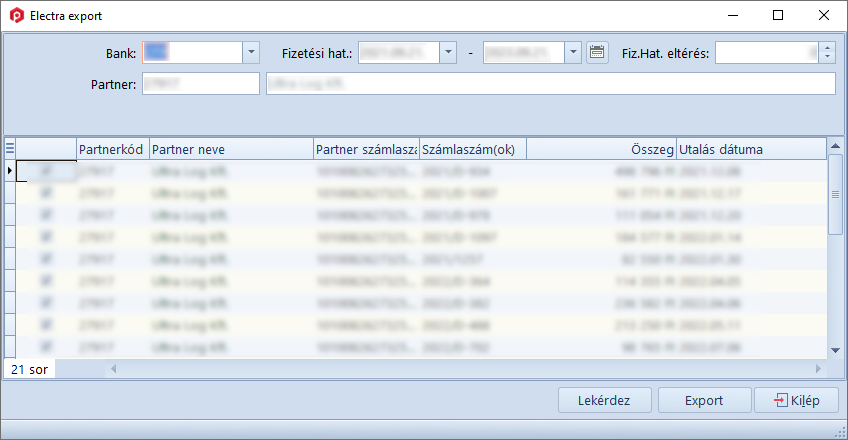Image resolution: width=848 pixels, height=440 pixels.
Task: Click the Lekérdez button
Action: (x=605, y=400)
